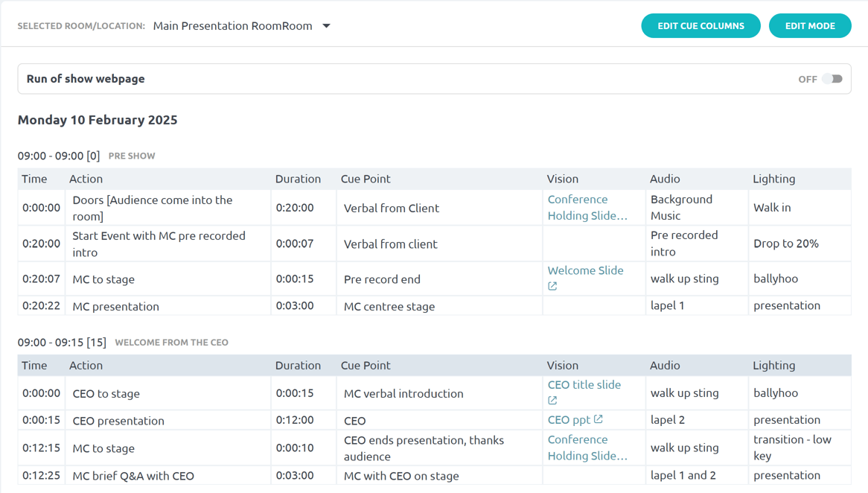
Task: Select CEO to stage action cell
Action: tap(168, 393)
